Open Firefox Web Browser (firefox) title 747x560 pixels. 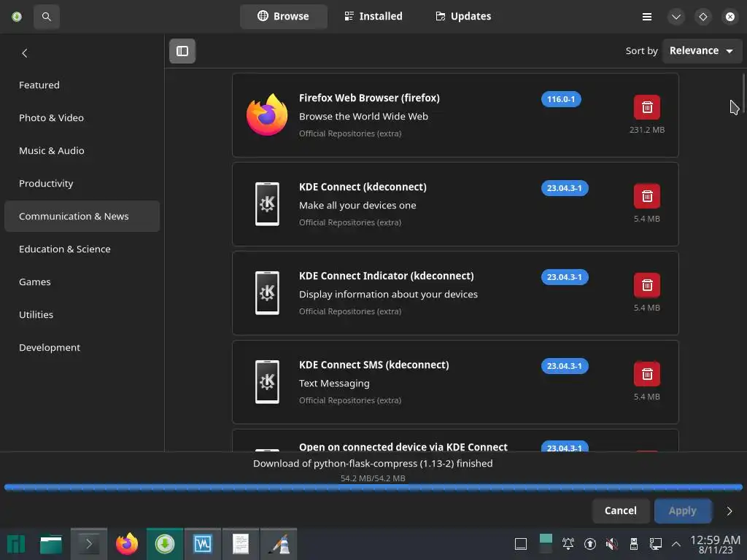click(369, 98)
